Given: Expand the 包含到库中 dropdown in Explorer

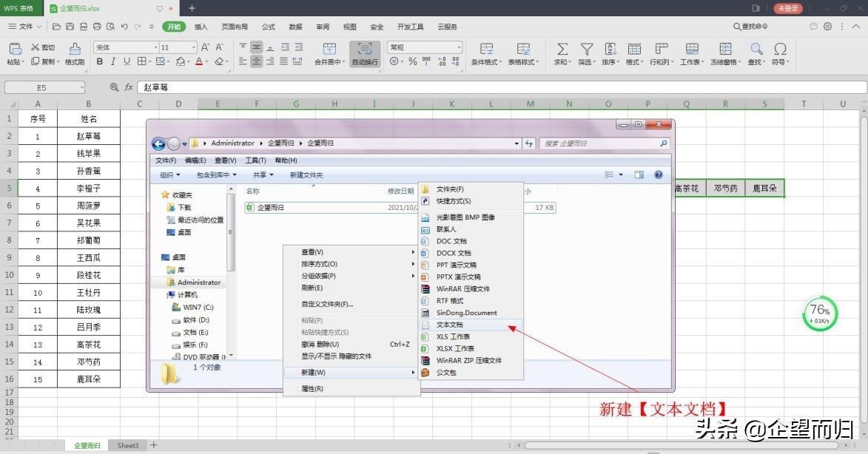Looking at the screenshot, I should pyautogui.click(x=217, y=175).
